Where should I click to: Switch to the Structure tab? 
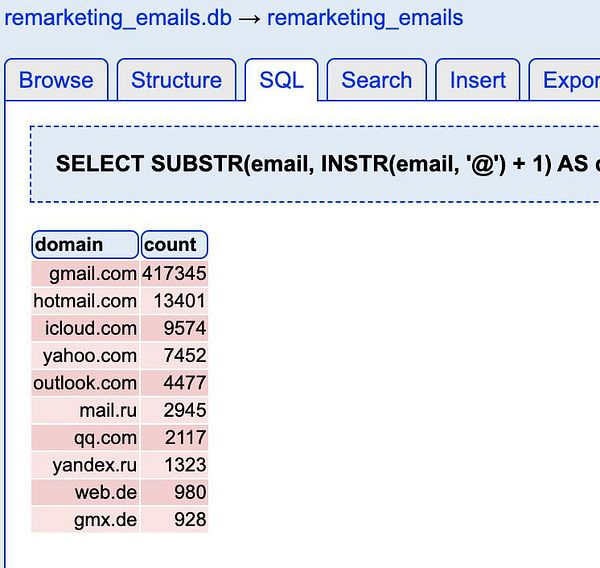pos(176,80)
